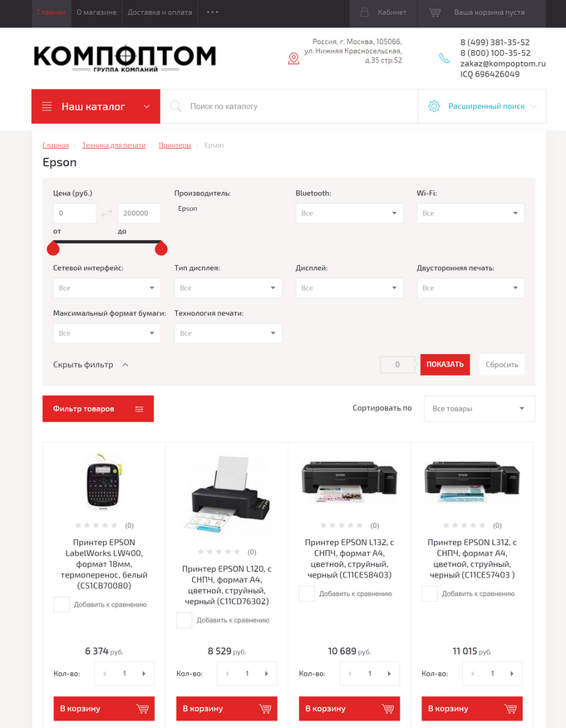
Task: Open the Дисплей filter dropdown
Action: tap(349, 288)
